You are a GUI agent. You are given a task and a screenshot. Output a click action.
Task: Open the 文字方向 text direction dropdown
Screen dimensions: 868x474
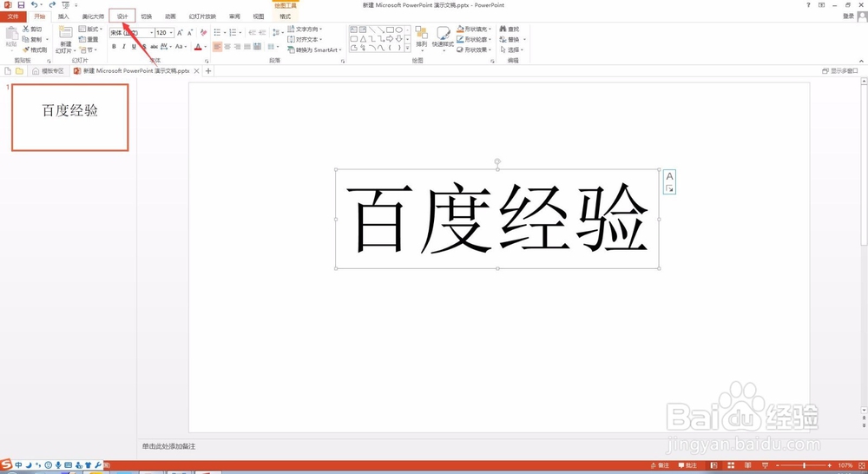(x=305, y=29)
